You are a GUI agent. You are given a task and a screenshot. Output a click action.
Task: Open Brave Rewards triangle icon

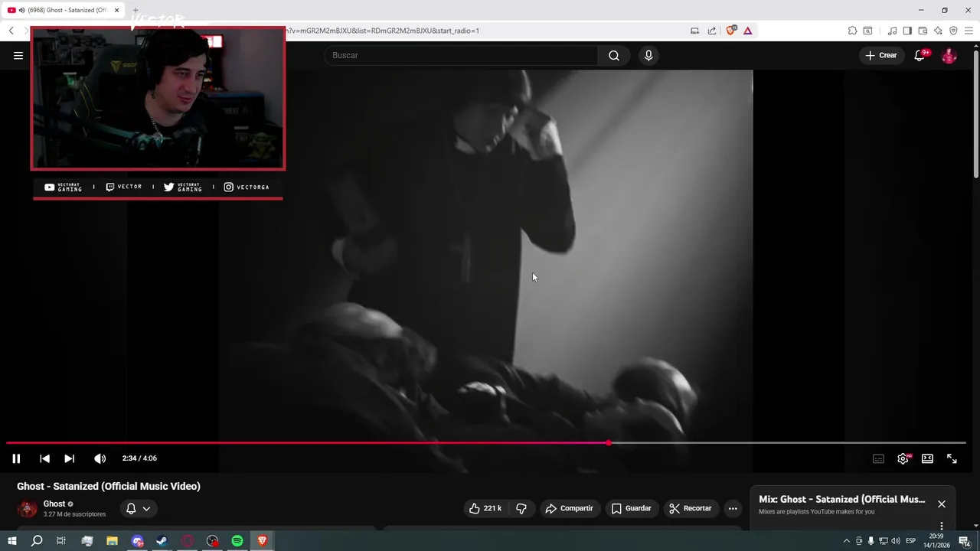[x=748, y=31]
